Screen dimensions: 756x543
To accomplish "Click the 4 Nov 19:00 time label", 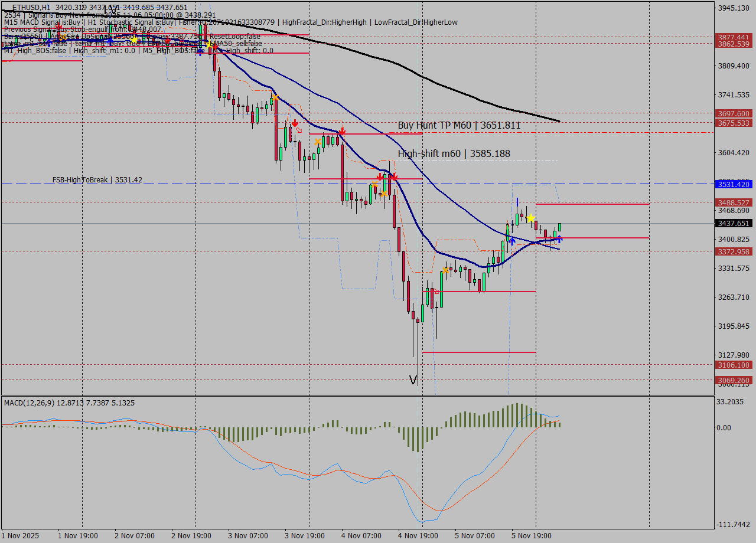I will pyautogui.click(x=418, y=536).
